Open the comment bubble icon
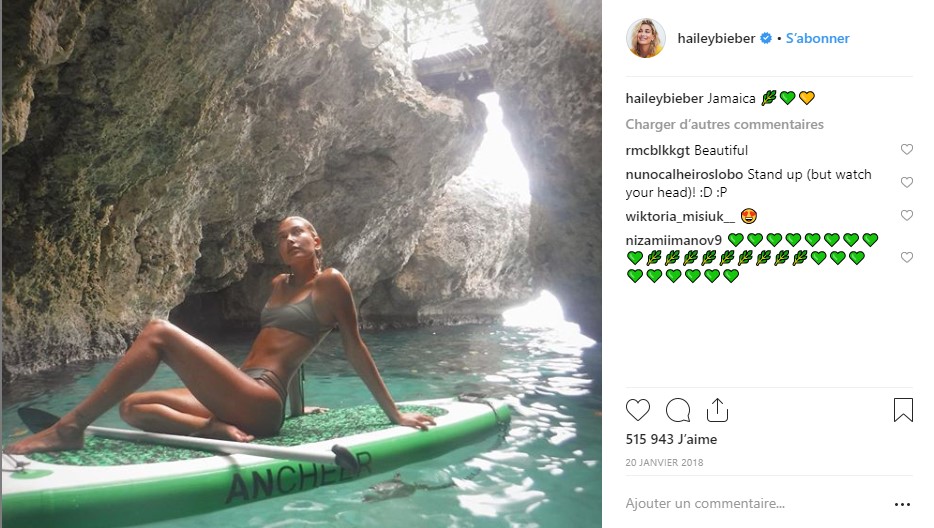 pyautogui.click(x=678, y=410)
